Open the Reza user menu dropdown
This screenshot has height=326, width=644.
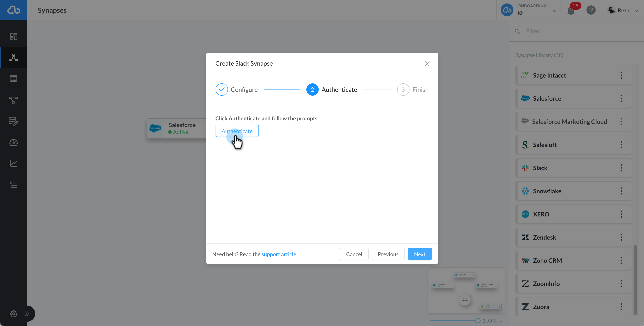pyautogui.click(x=623, y=10)
